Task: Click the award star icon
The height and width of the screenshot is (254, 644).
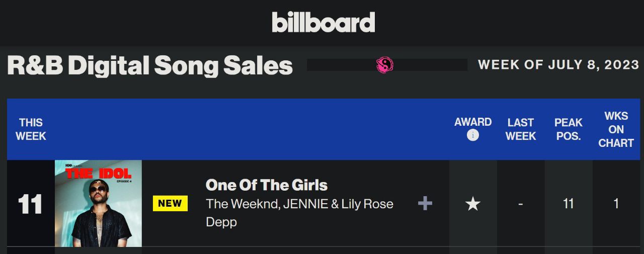Action: click(472, 203)
